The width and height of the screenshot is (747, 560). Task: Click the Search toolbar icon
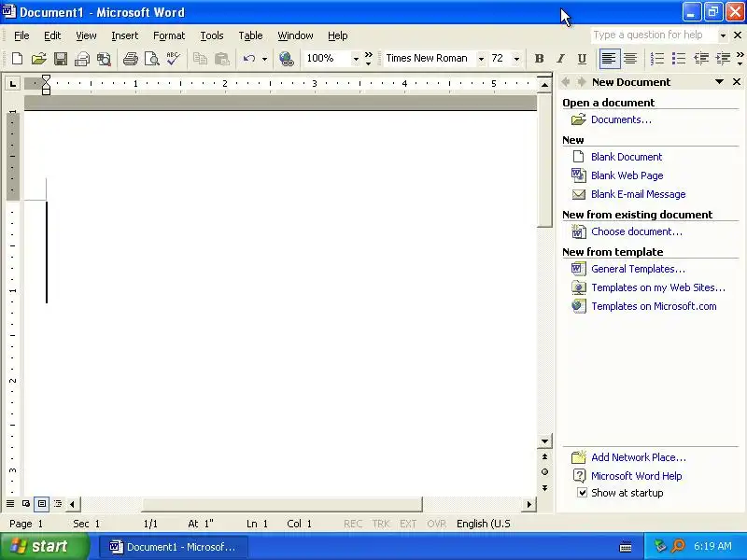tap(104, 59)
